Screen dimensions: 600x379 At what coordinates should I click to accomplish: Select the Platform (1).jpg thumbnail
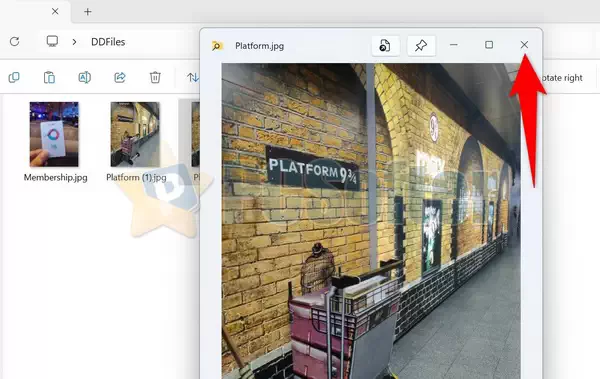coord(135,134)
